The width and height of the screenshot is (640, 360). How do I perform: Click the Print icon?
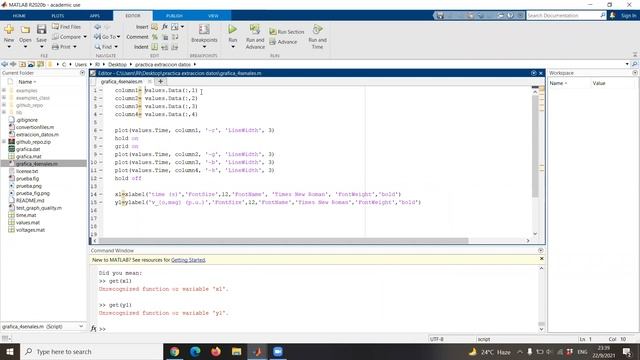pyautogui.click(x=56, y=47)
